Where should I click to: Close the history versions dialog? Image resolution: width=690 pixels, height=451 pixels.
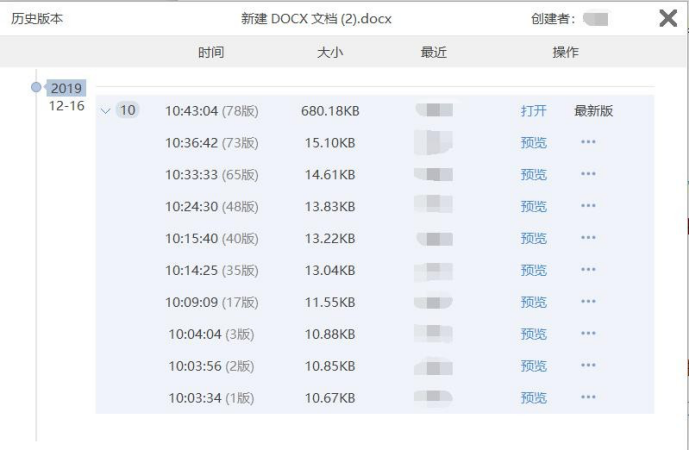pyautogui.click(x=668, y=18)
